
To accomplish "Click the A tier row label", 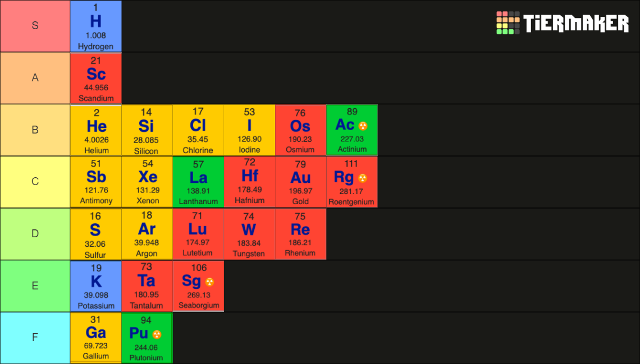I will pyautogui.click(x=35, y=78).
